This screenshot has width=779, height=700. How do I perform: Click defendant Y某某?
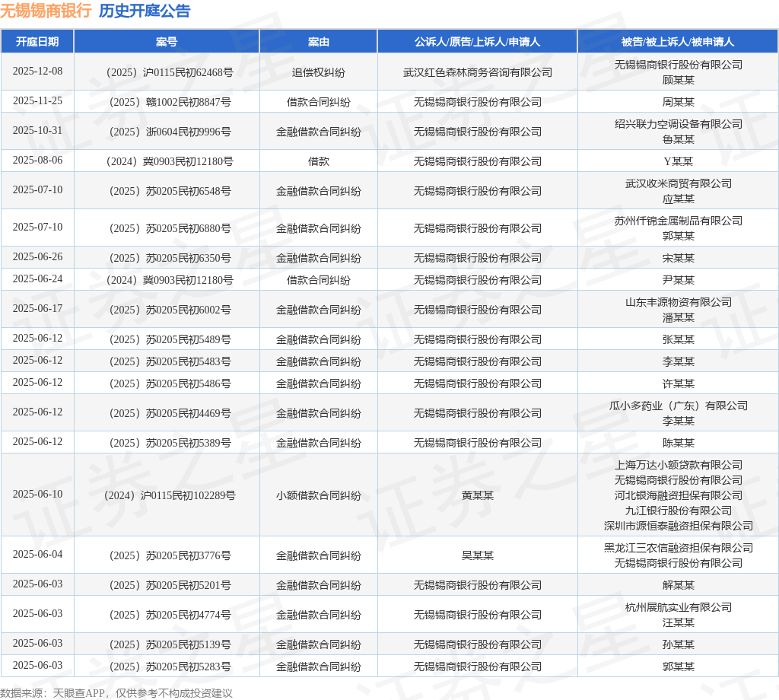click(678, 161)
